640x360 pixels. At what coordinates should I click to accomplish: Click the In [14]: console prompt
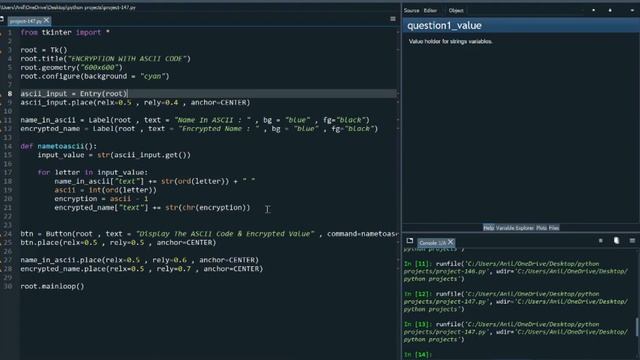pyautogui.click(x=418, y=355)
